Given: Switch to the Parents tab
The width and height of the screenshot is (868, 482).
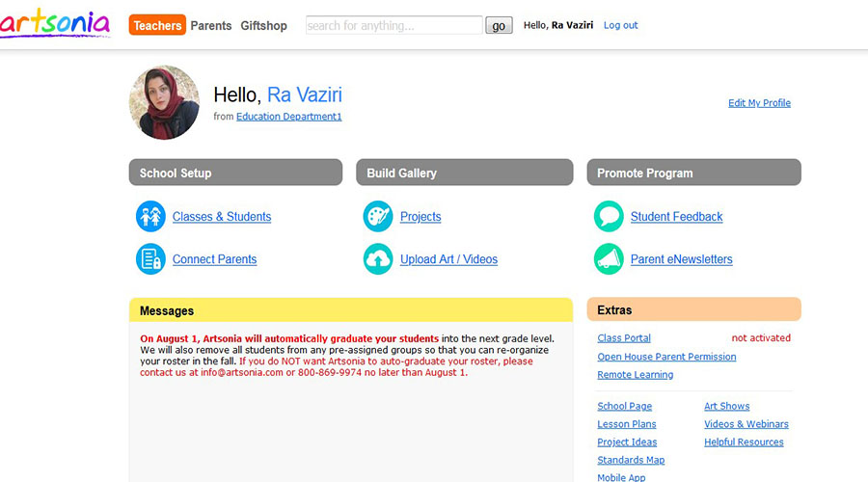Looking at the screenshot, I should (211, 26).
